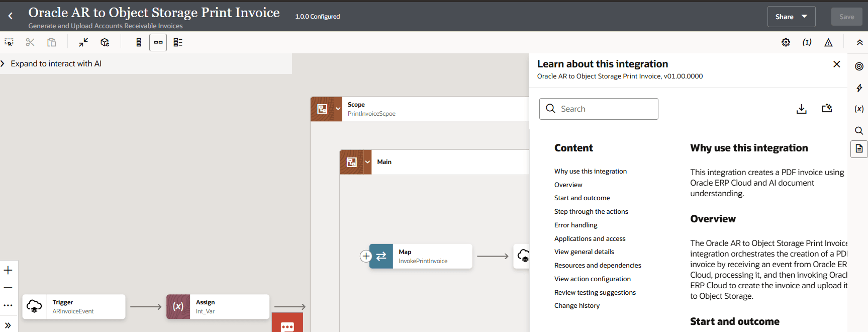Click the Search field in Learn panel
868x332 pixels.
click(x=599, y=109)
